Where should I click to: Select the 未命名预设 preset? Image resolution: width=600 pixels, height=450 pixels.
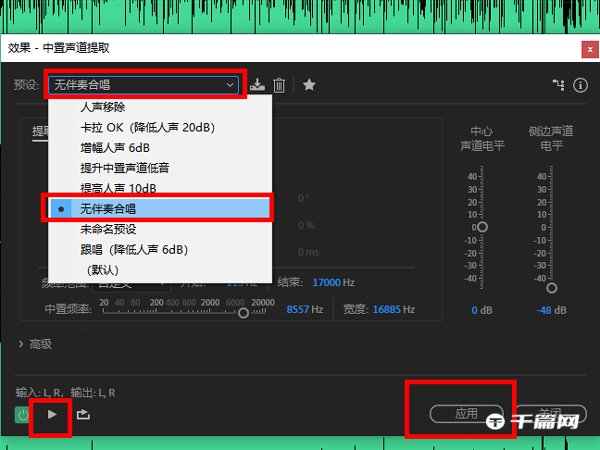[x=160, y=229]
